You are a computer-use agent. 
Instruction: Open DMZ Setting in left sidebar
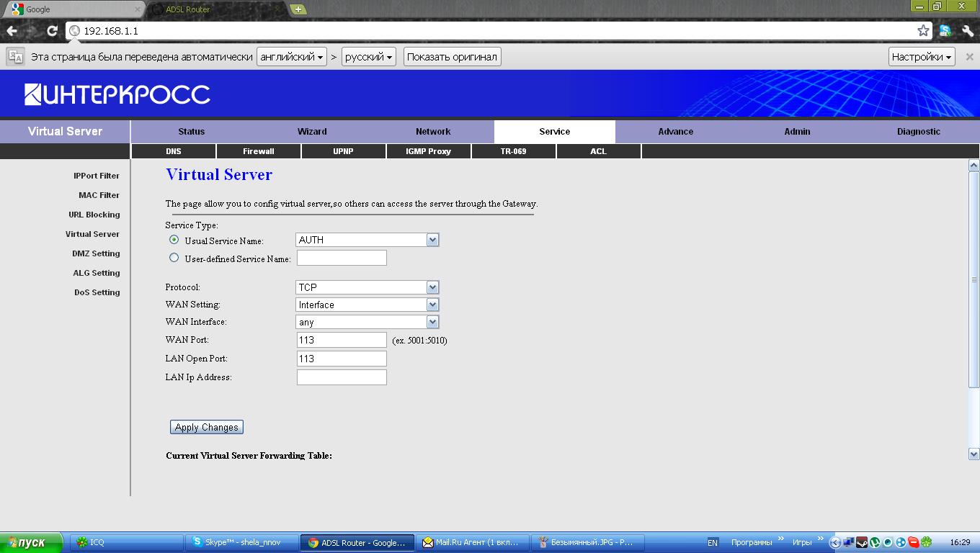(x=96, y=253)
